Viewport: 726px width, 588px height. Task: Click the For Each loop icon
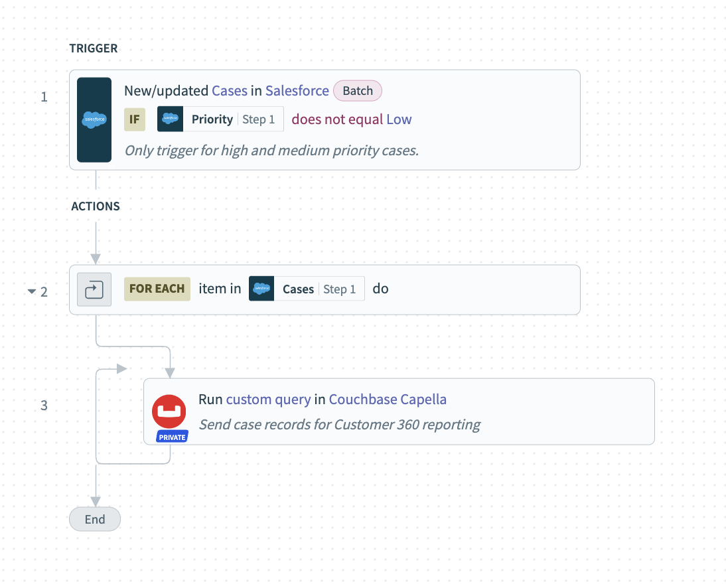tap(94, 289)
